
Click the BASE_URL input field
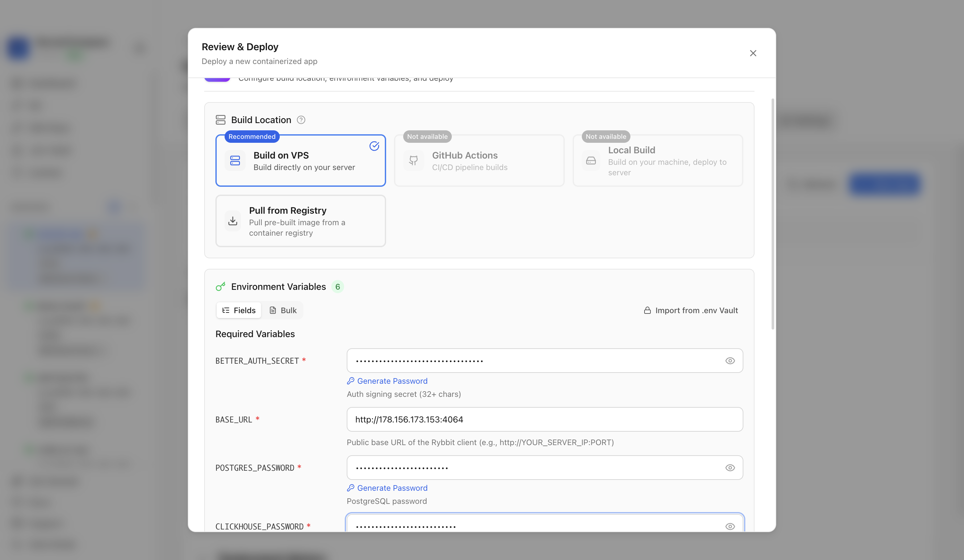(x=545, y=420)
